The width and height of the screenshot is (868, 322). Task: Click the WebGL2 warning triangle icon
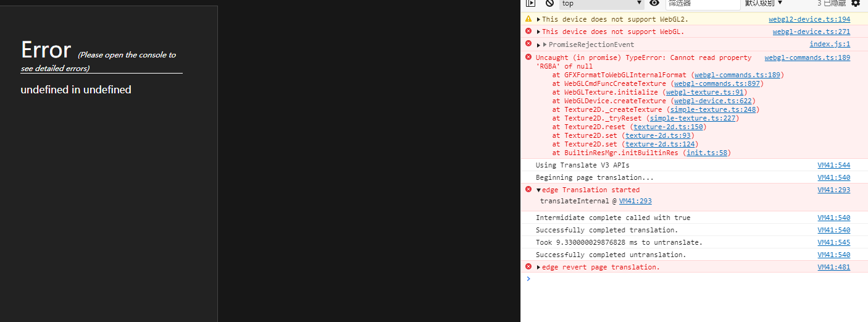tap(528, 19)
